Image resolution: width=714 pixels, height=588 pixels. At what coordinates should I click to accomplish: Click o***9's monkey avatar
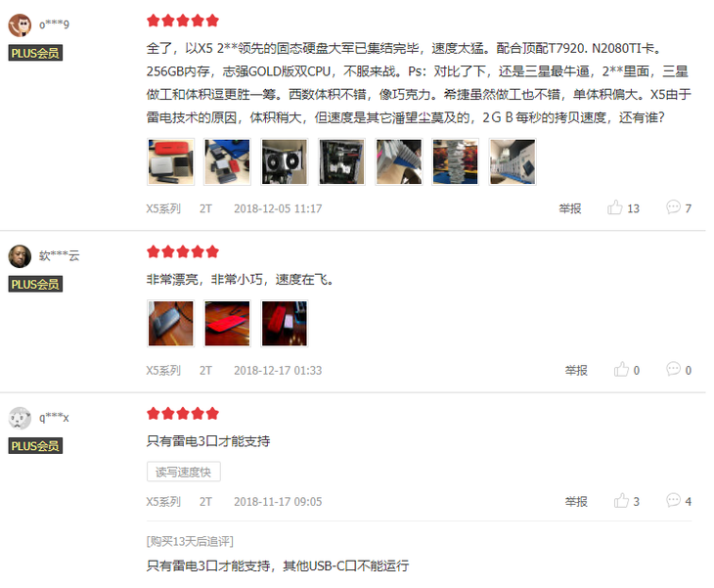click(20, 25)
